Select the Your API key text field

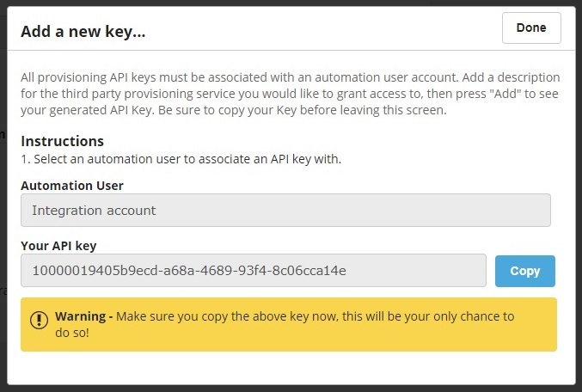253,270
